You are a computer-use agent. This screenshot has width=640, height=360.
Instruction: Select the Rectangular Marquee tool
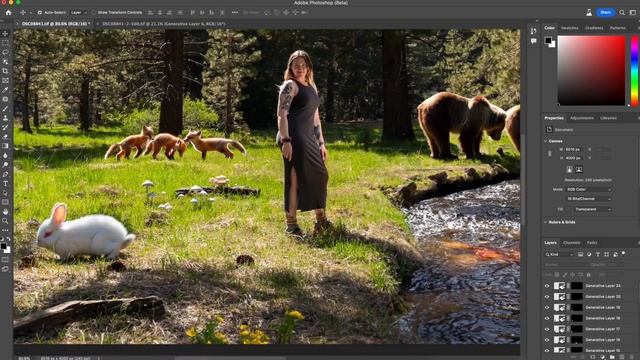[x=5, y=43]
